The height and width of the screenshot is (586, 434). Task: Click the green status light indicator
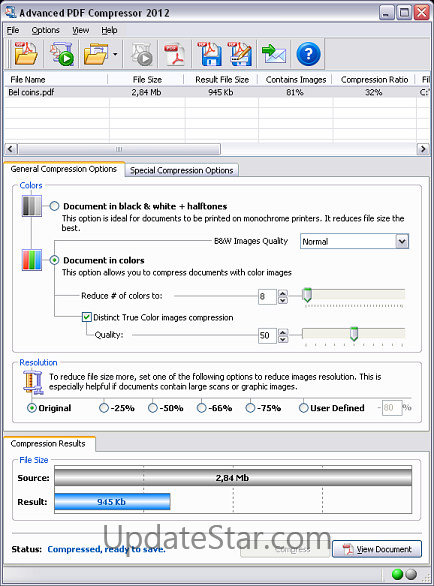coord(397,574)
